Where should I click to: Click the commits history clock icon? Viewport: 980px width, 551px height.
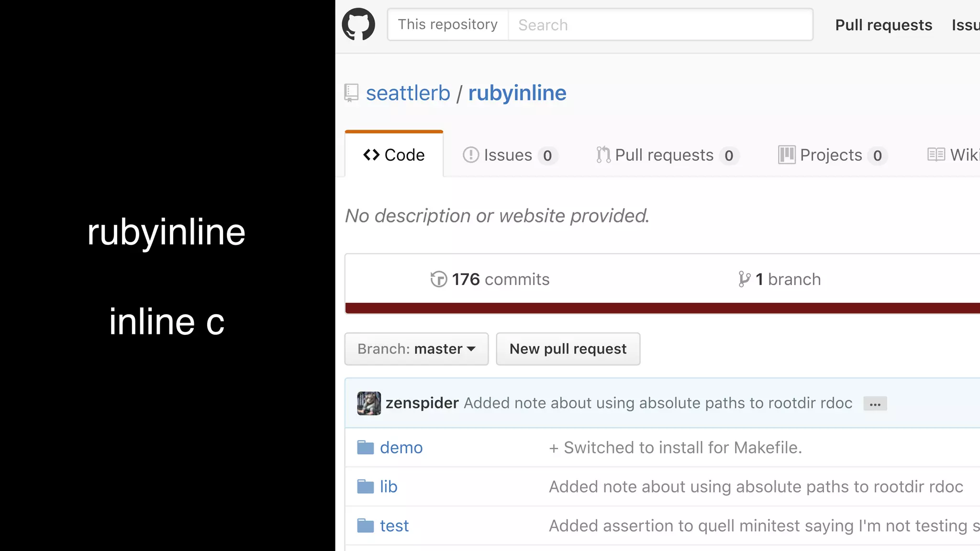[x=438, y=279]
